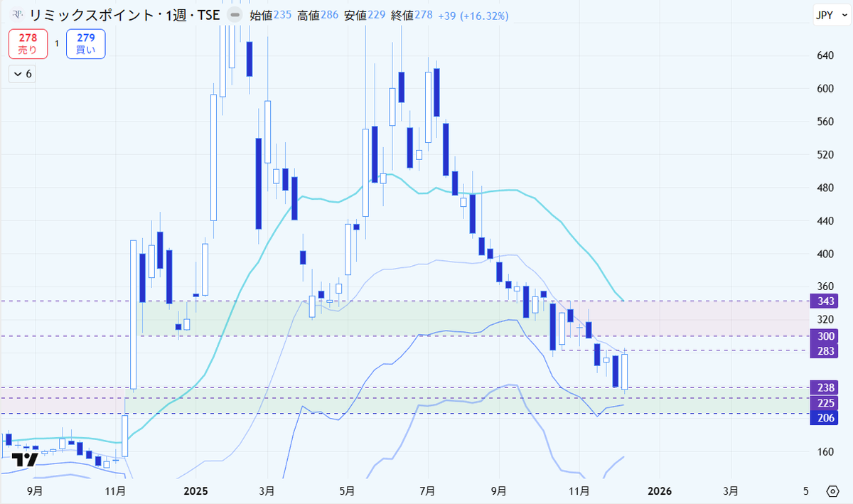
Task: Click the 520 price axis tick
Action: tap(825, 154)
